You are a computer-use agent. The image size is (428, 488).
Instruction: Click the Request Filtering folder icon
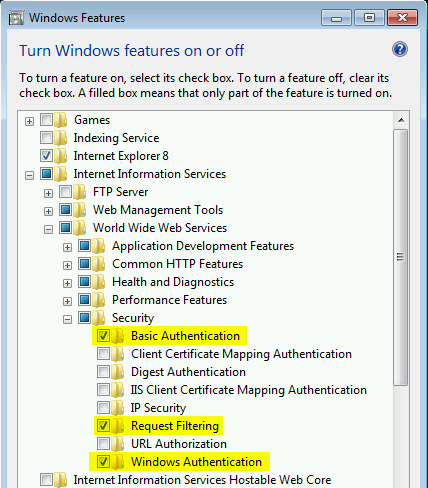coord(118,426)
